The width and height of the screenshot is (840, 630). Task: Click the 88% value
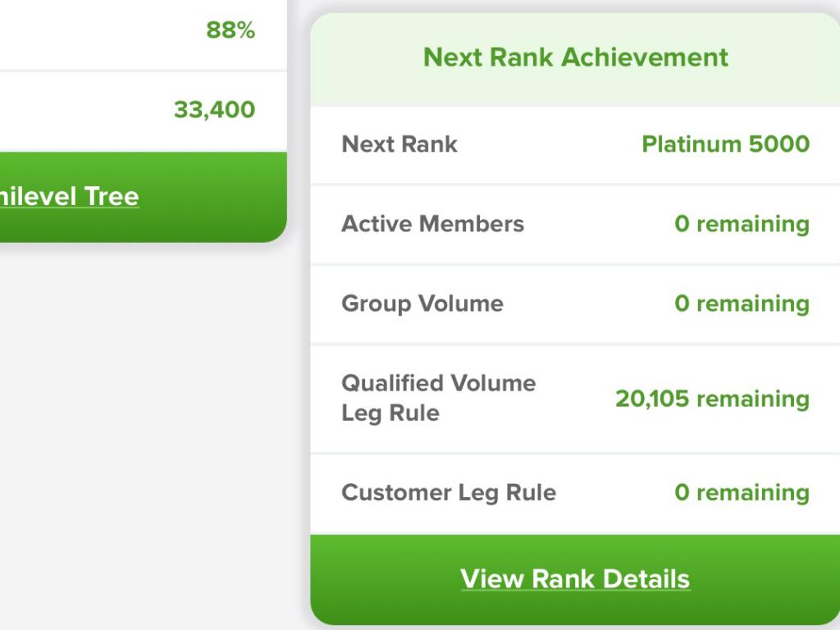pyautogui.click(x=231, y=30)
